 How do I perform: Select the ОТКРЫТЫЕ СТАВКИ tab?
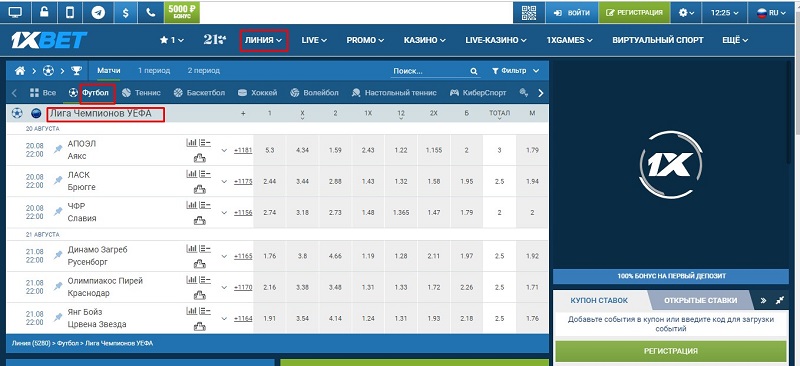700,300
